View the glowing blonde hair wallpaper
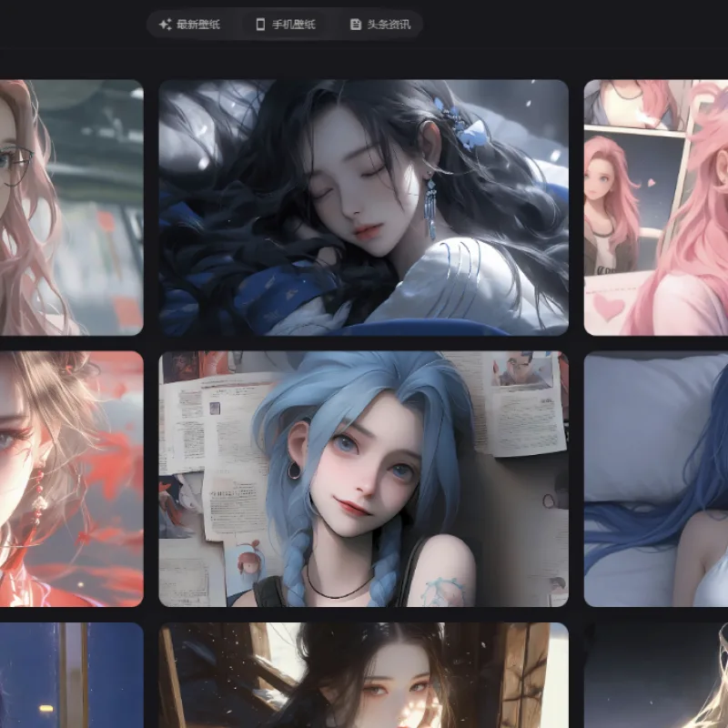The width and height of the screenshot is (728, 728). point(656,675)
